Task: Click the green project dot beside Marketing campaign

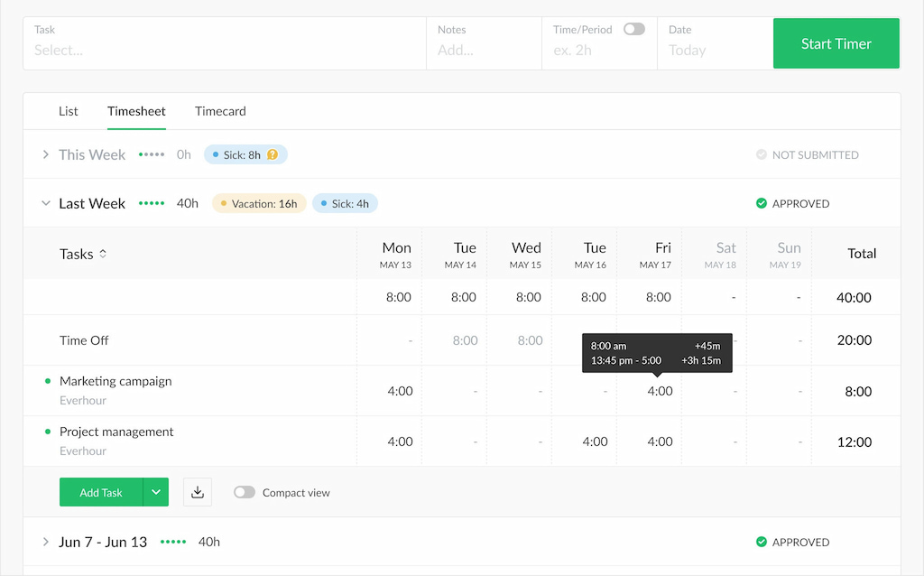Action: point(50,382)
